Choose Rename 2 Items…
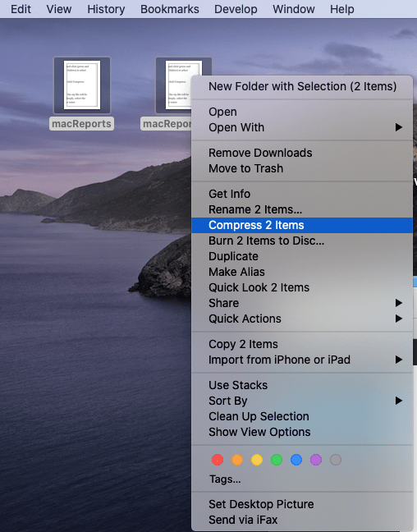417x532 pixels. [302, 209]
